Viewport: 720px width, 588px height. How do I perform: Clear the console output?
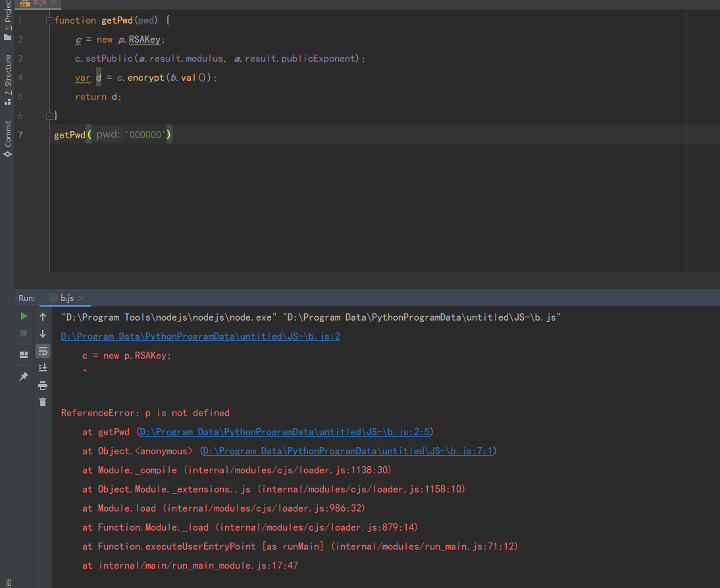[43, 402]
